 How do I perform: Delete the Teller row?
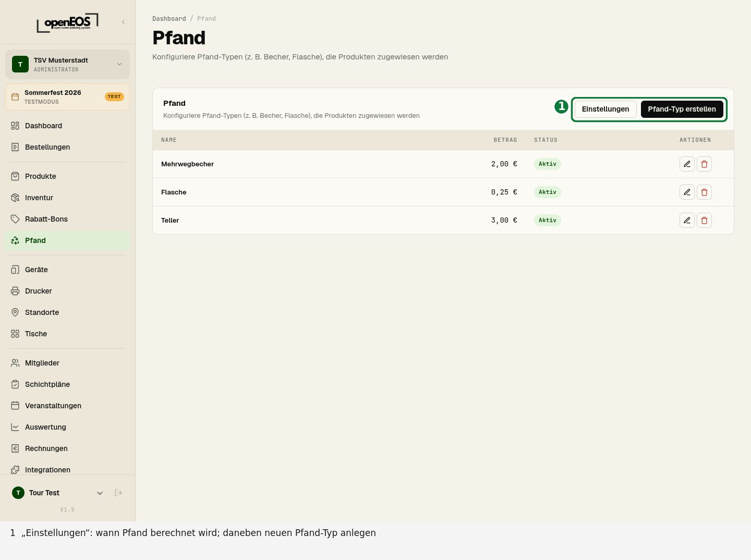704,220
